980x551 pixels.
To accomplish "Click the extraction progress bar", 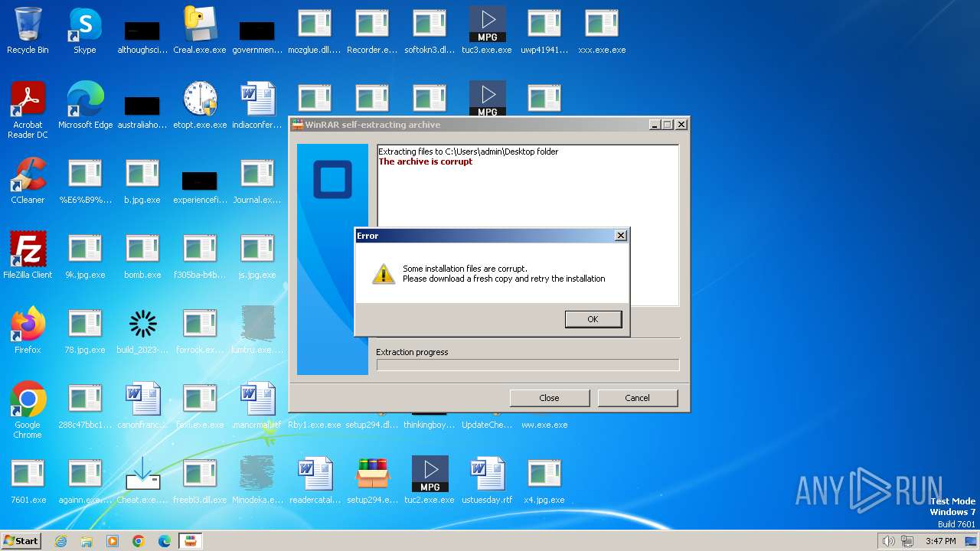I will pos(528,365).
